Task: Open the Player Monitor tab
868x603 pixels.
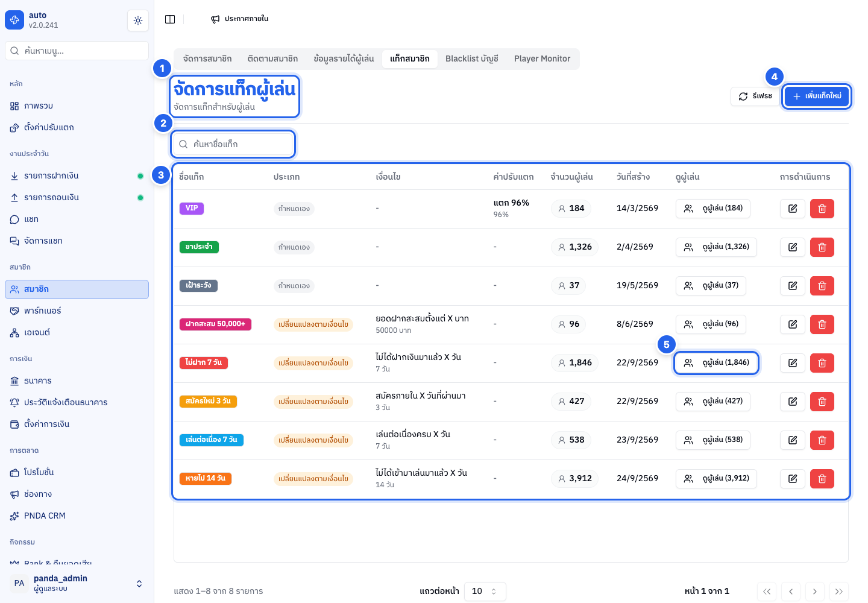Action: click(x=542, y=58)
